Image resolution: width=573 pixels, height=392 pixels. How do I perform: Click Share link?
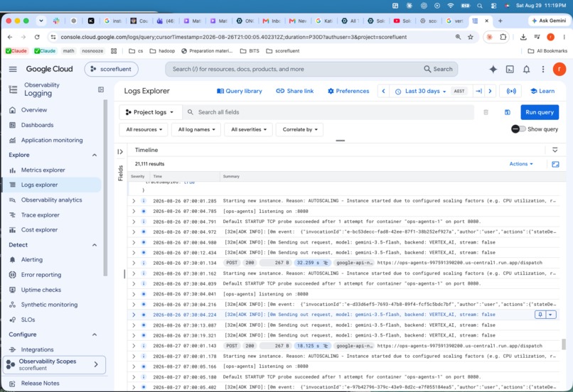pyautogui.click(x=294, y=91)
